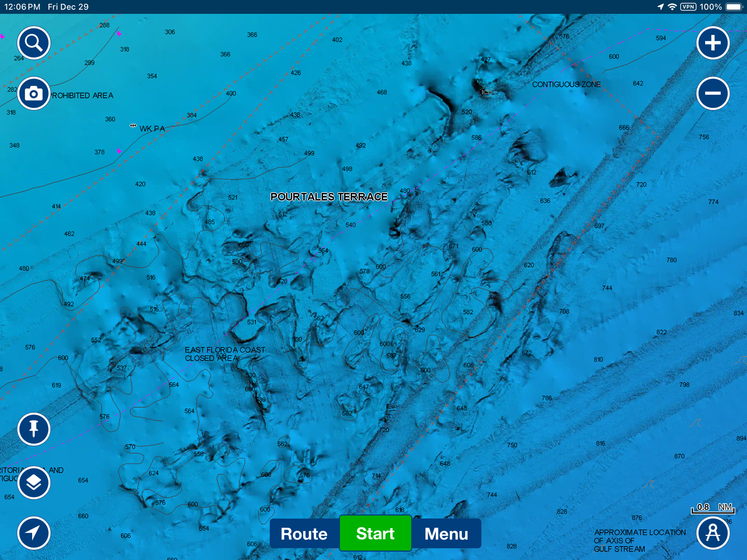Tap the 750 depth sounding
747x560 pixels.
(512, 445)
